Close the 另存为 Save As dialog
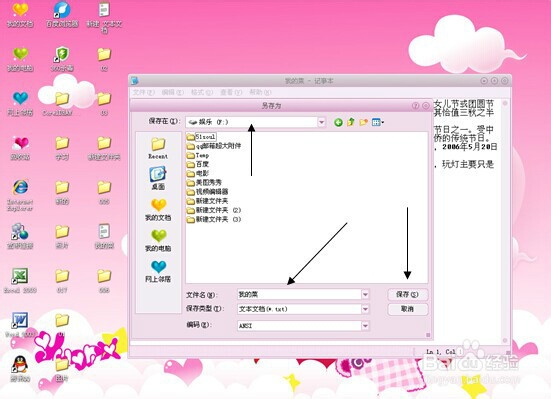 click(x=426, y=105)
